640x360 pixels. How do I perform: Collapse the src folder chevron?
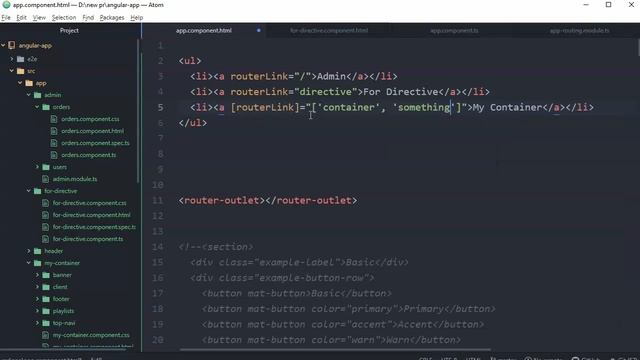point(12,71)
